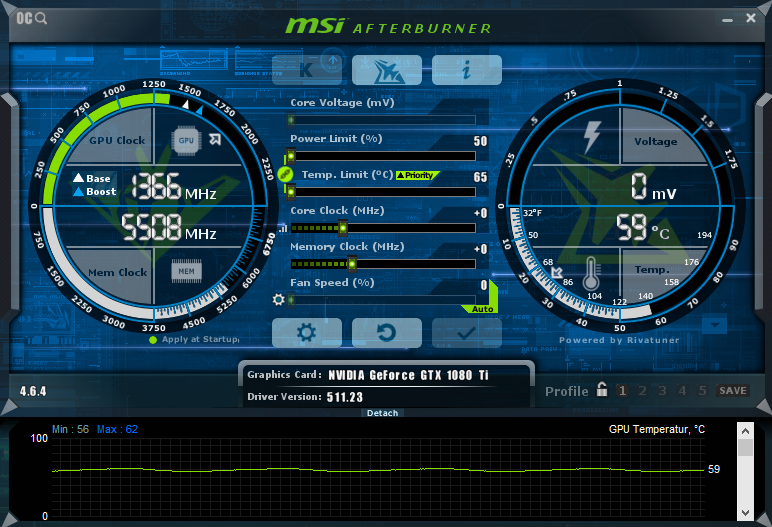Toggle the profile lock icon
The width and height of the screenshot is (772, 527).
pos(602,389)
